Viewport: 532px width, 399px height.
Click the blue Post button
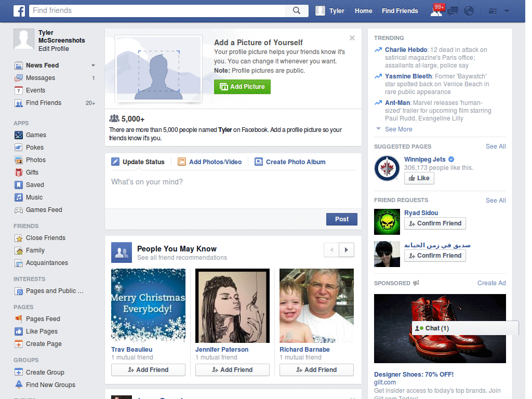342,219
